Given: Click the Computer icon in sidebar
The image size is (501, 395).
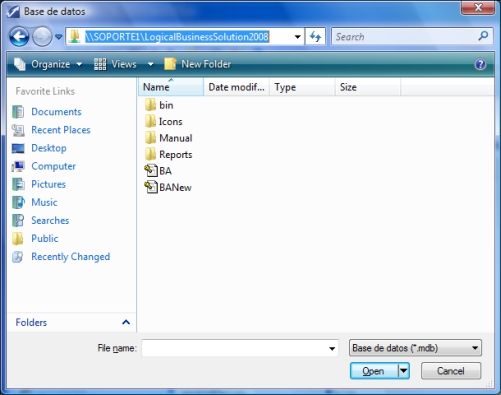Looking at the screenshot, I should tap(18, 166).
